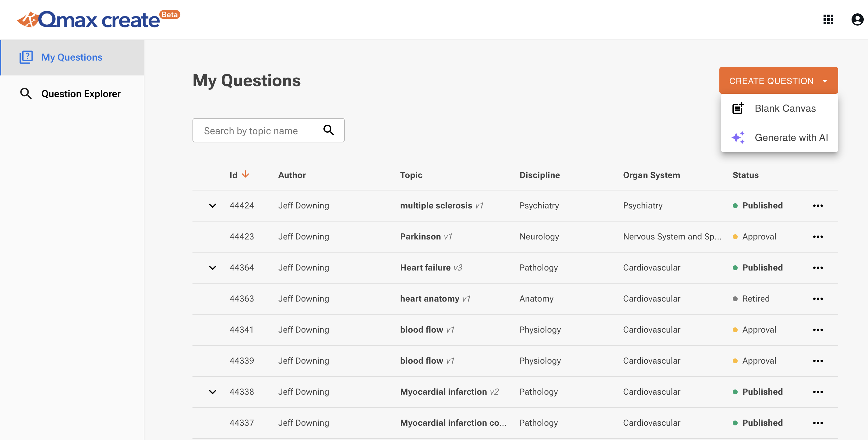Choose Generate with AI option
Screen dimensions: 868x440
click(792, 137)
